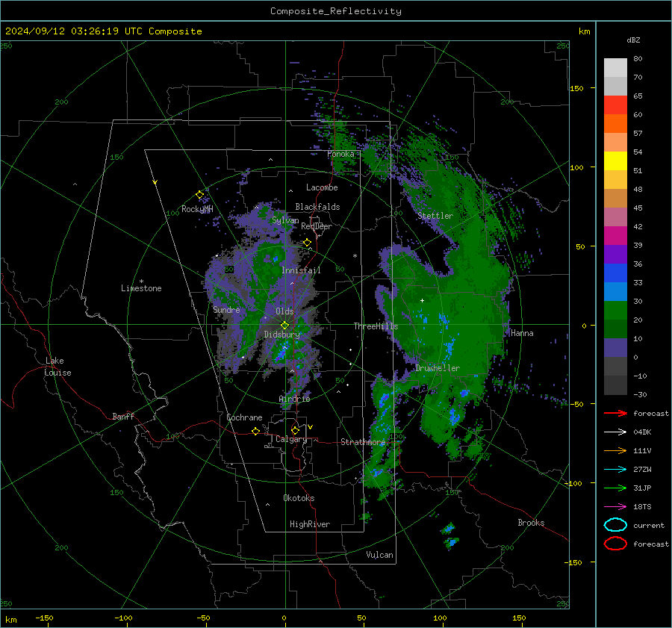The height and width of the screenshot is (628, 672).
Task: Click the Innisfail town label
Action: point(301,270)
